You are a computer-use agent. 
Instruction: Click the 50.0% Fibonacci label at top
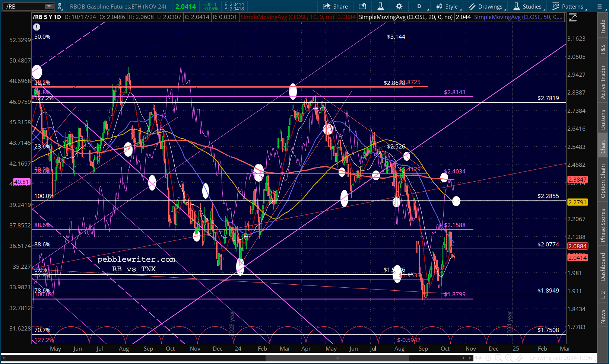pos(42,36)
